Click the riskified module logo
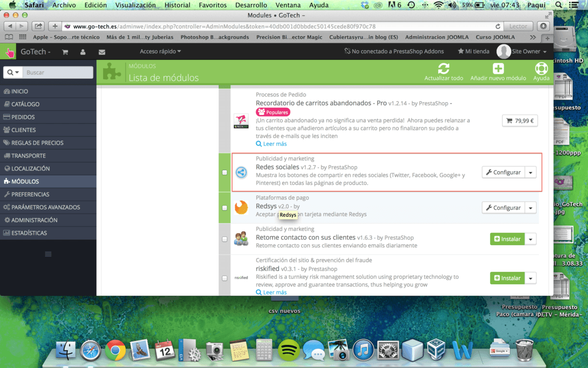 [241, 278]
